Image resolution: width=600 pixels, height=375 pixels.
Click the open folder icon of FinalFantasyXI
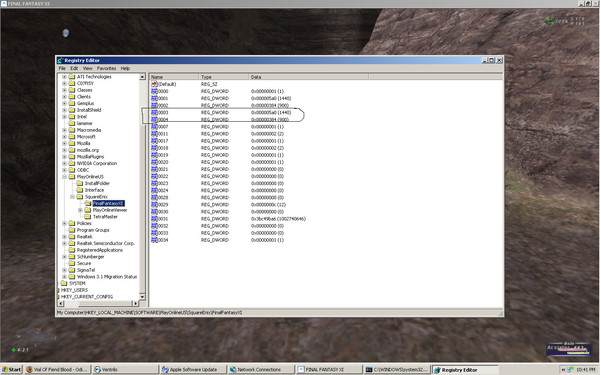tap(88, 203)
